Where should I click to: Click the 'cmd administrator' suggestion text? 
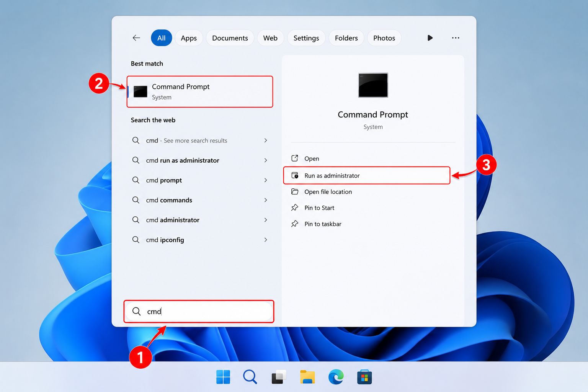[173, 220]
